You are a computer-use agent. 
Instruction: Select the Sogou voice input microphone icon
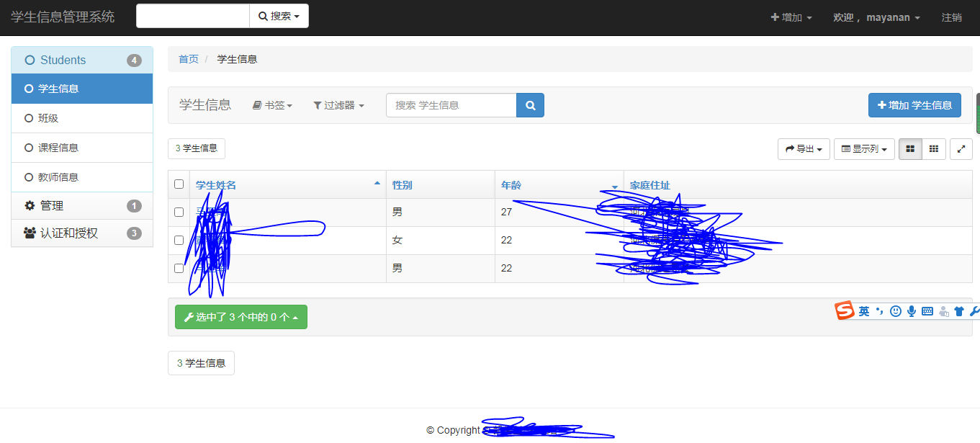tap(912, 311)
